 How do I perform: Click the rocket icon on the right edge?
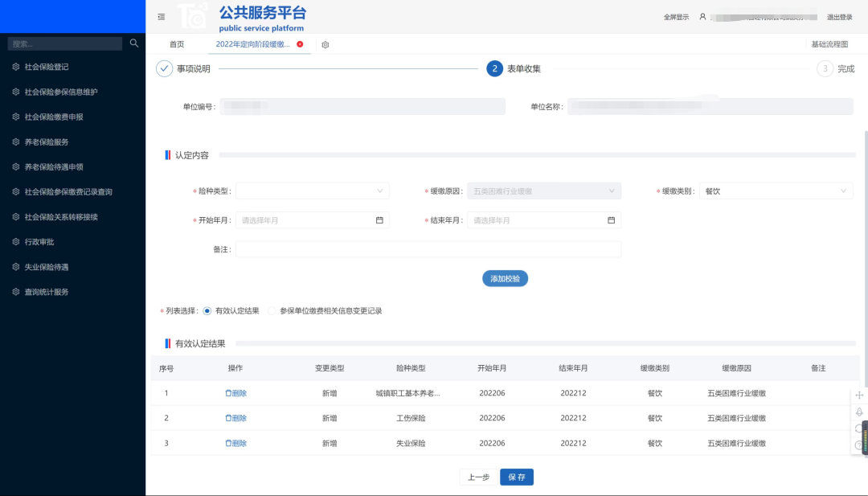pyautogui.click(x=858, y=413)
